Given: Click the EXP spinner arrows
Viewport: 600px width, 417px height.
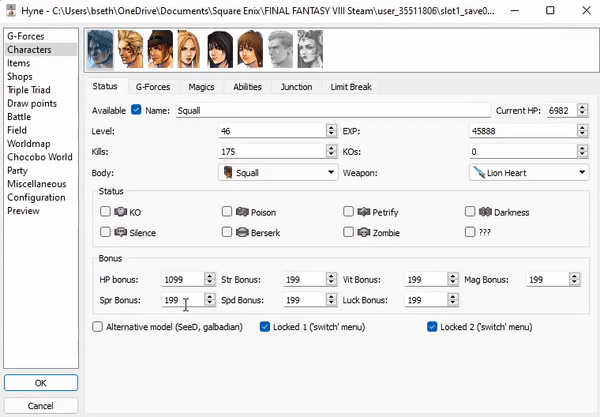Looking at the screenshot, I should pos(582,130).
